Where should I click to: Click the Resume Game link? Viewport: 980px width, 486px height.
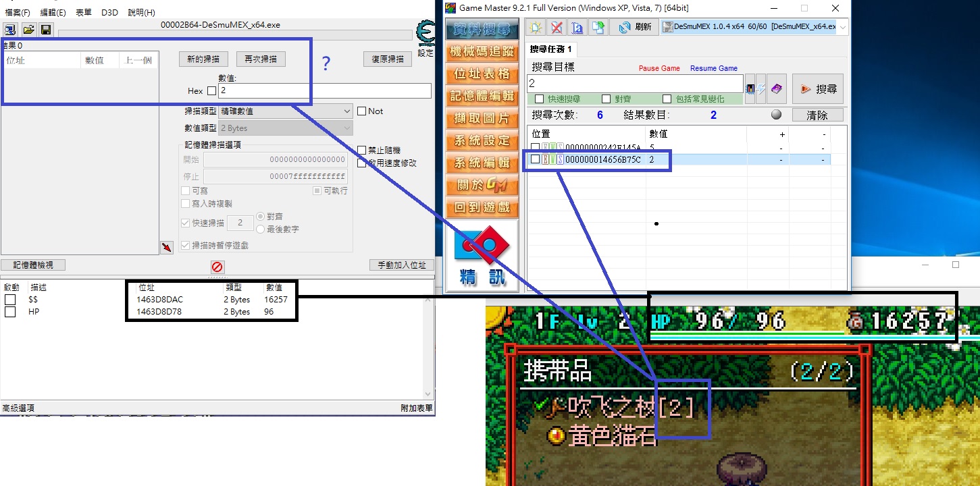point(714,68)
